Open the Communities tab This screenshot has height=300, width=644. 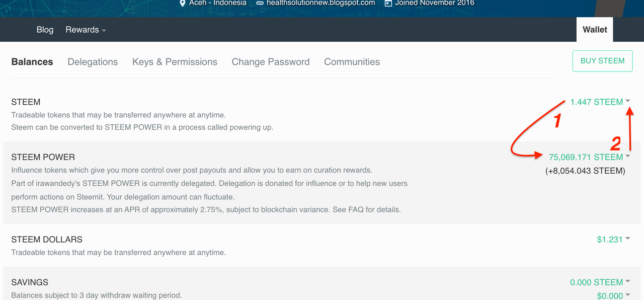[352, 62]
